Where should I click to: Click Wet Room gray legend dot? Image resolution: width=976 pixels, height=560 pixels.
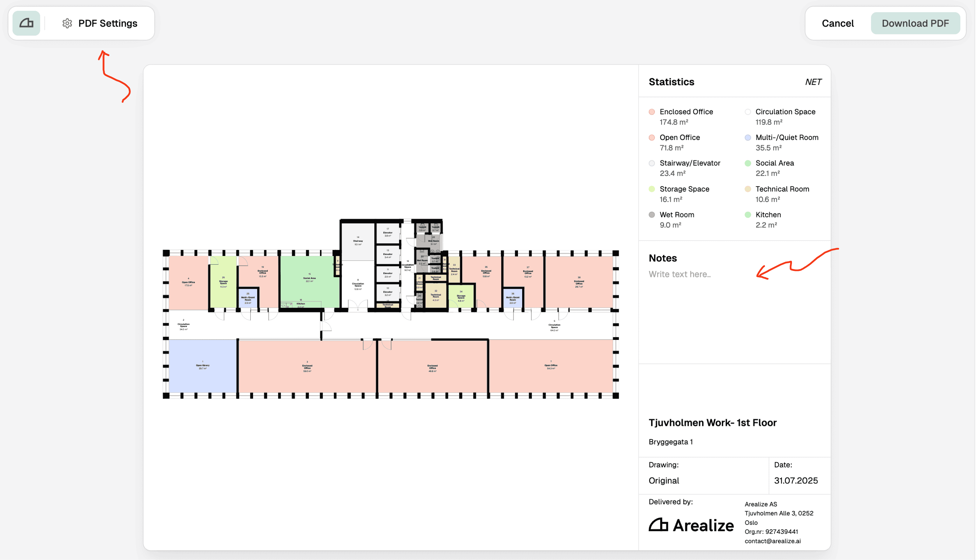(x=651, y=215)
